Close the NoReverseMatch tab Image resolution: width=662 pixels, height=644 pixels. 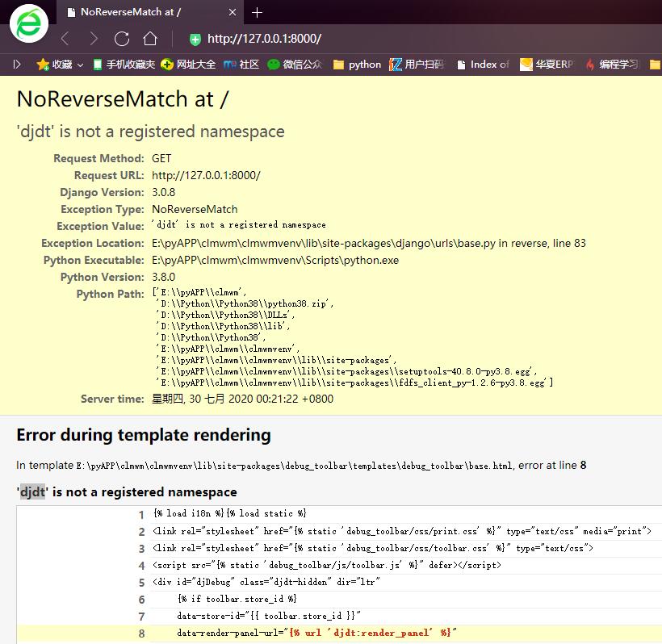(x=233, y=12)
